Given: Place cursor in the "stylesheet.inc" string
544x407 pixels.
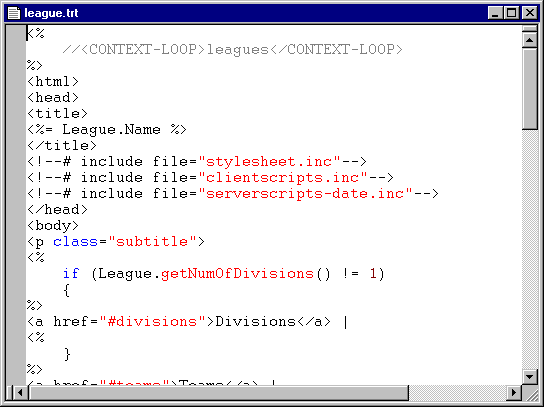Looking at the screenshot, I should coord(270,162).
